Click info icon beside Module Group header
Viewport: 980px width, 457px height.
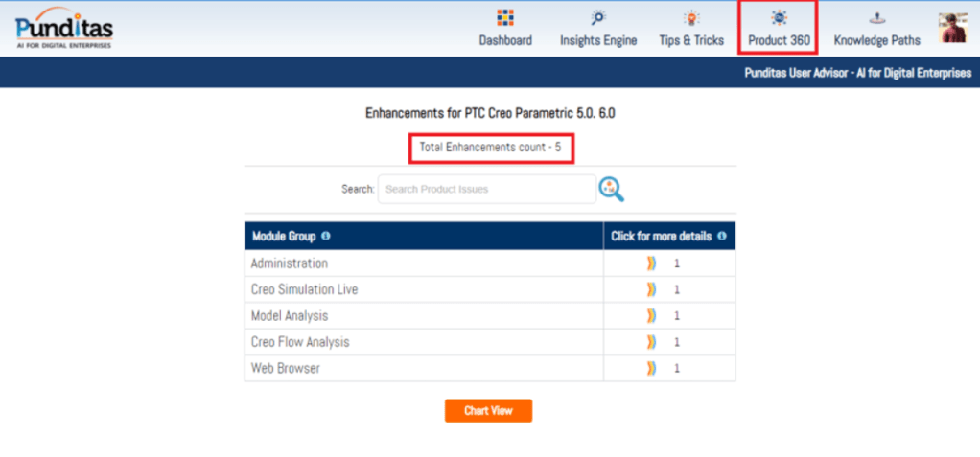tap(326, 236)
